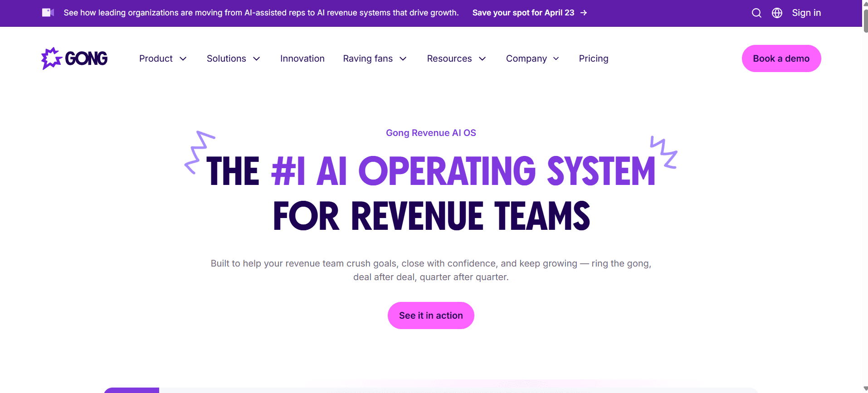The width and height of the screenshot is (868, 393).
Task: Click the Gong logo
Action: click(x=74, y=58)
